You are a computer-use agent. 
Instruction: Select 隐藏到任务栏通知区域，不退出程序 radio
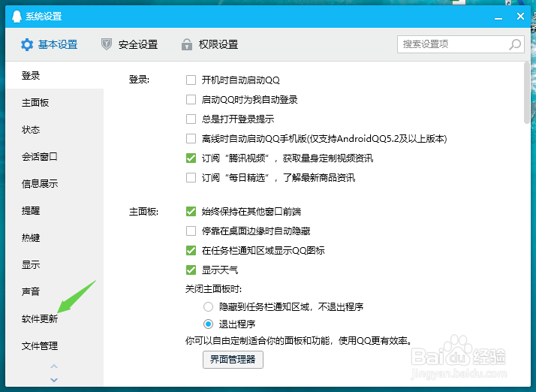point(208,306)
